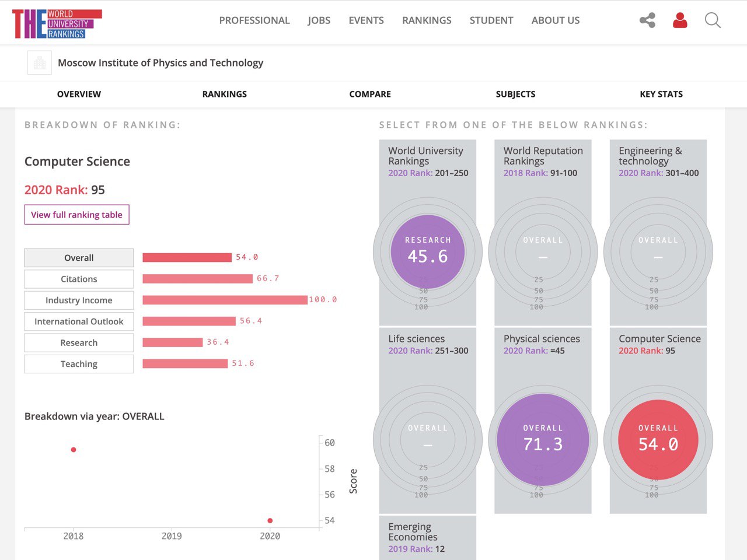The width and height of the screenshot is (747, 560).
Task: Switch to the Compare tab
Action: click(370, 94)
